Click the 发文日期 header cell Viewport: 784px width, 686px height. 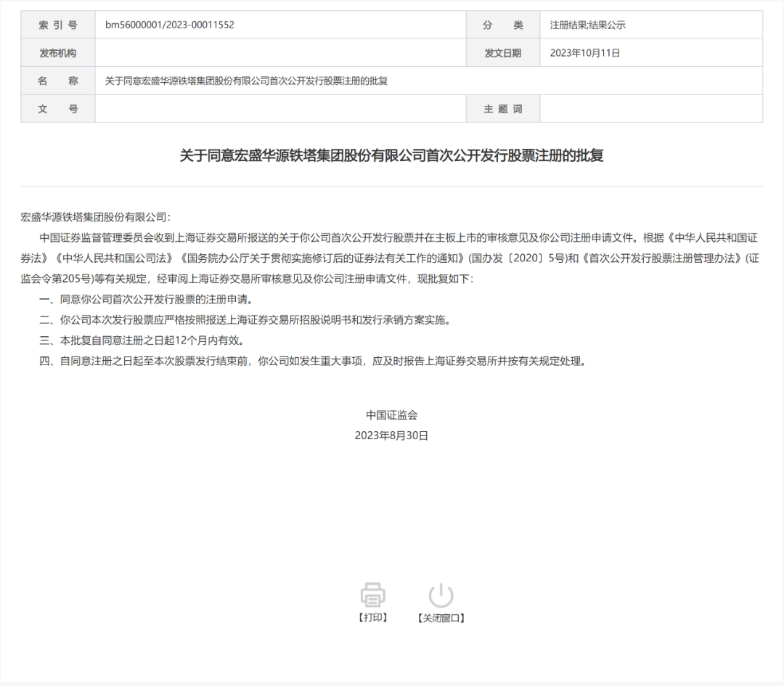tap(503, 53)
